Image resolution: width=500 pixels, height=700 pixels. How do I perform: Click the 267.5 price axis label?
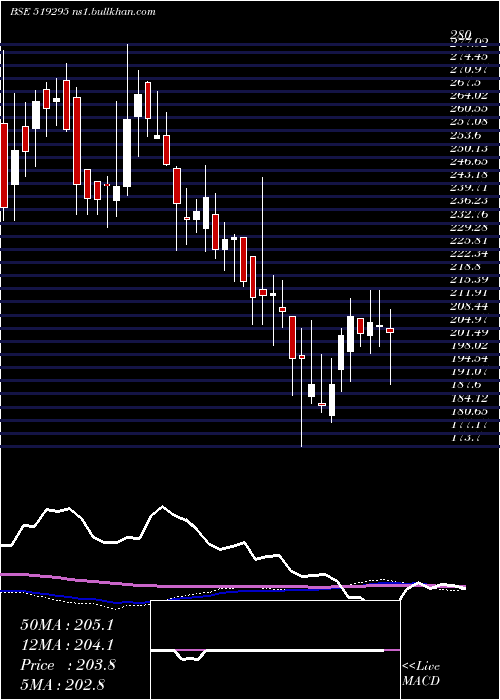click(x=466, y=83)
